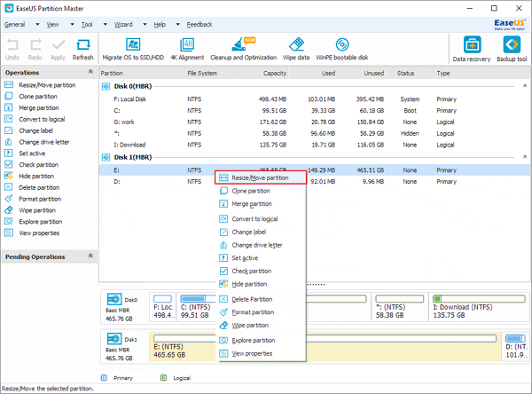Viewport: 532px width, 394px height.
Task: Choose View properties from context menu
Action: coord(261,353)
